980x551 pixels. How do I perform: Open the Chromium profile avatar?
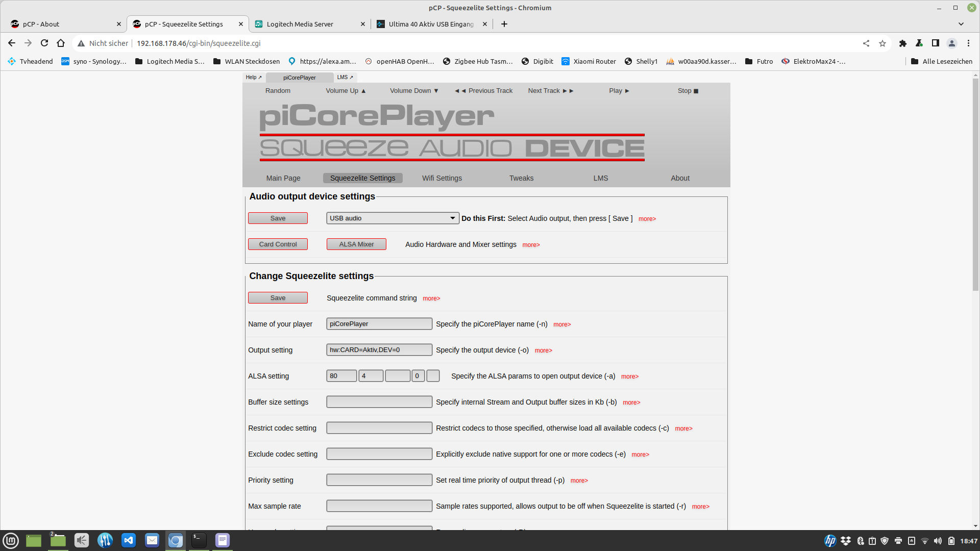click(x=952, y=43)
